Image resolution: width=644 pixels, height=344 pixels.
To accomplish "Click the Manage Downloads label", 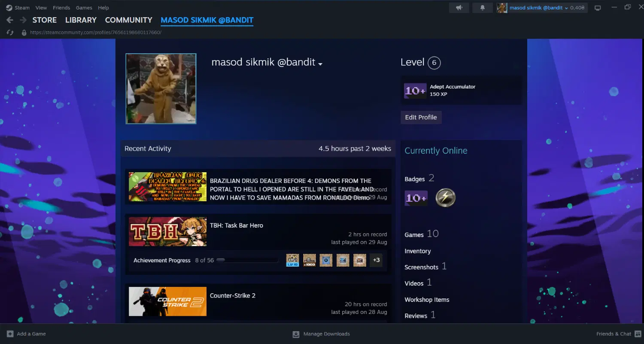I will pos(327,334).
